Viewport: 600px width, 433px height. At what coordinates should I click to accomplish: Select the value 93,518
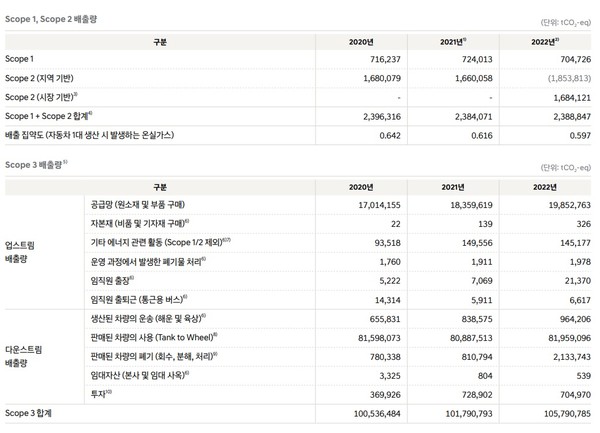pos(388,243)
